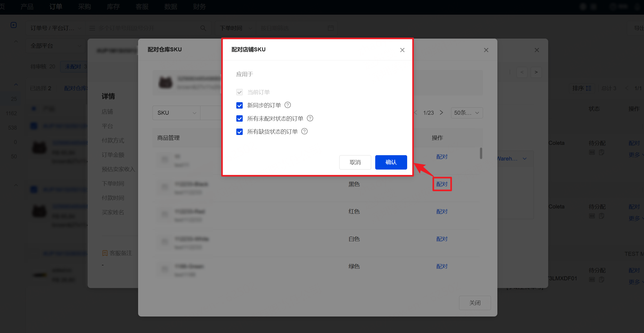644x333 pixels.
Task: Toggle the 所有缺货状态的订单 checkbox
Action: click(240, 131)
